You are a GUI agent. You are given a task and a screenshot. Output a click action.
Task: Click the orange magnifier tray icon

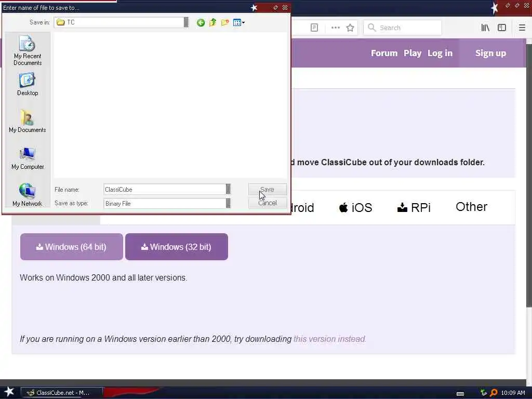[x=494, y=393]
